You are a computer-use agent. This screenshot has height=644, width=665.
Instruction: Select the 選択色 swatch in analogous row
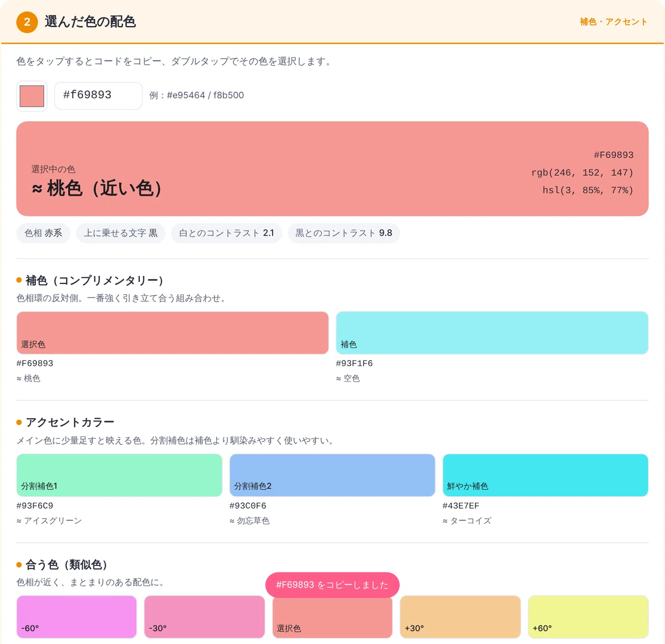(x=332, y=617)
